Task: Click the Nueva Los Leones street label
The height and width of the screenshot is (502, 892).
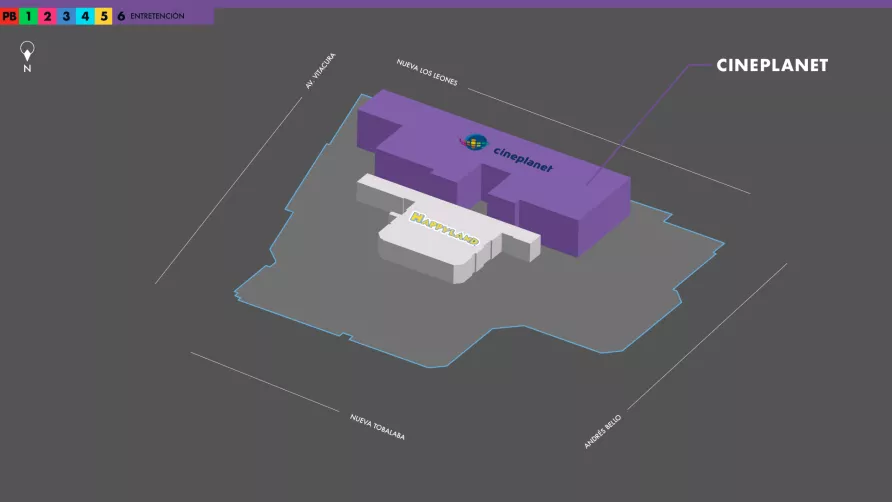Action: coord(427,72)
